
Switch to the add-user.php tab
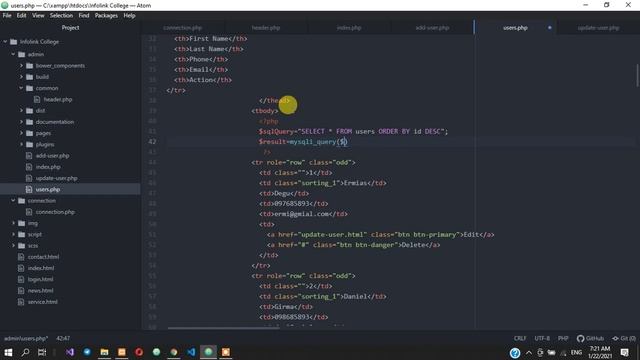tap(432, 28)
